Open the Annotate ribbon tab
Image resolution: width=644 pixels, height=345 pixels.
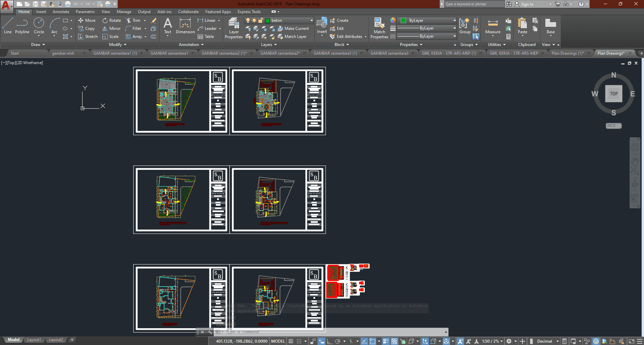click(x=61, y=12)
